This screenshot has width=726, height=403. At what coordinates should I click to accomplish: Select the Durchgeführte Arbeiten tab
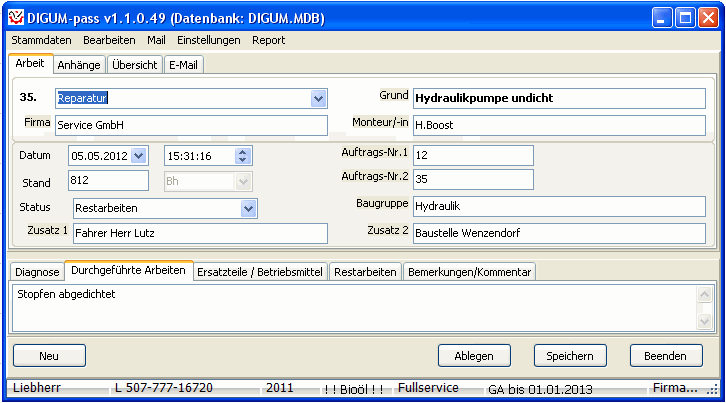tap(128, 271)
